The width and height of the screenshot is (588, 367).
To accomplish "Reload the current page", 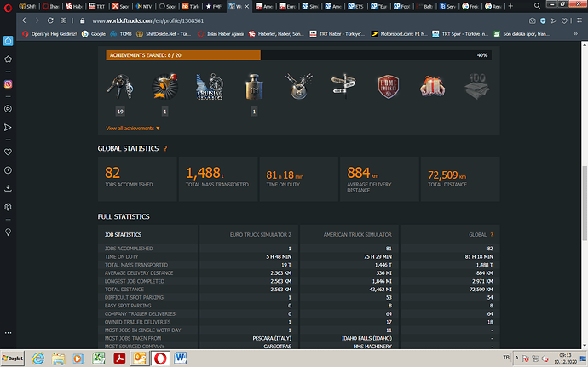I will tap(50, 20).
